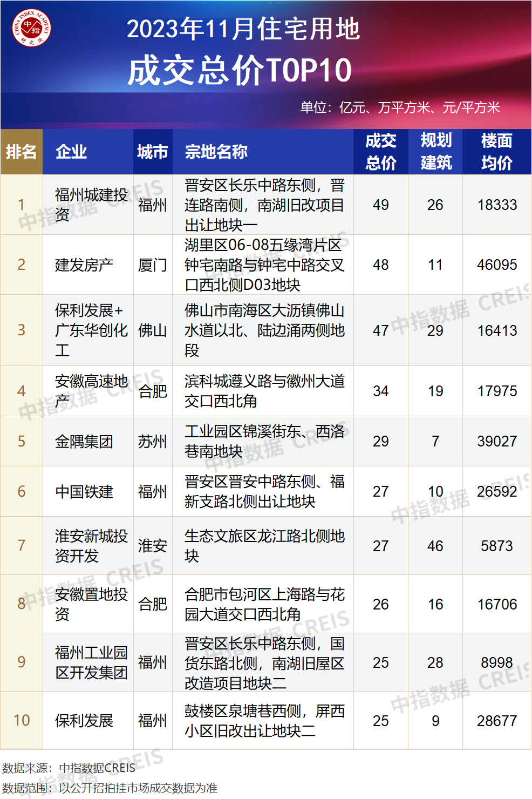Screen dimensions: 532x799
Task: Click "合肥" in the 安徽置地投资 row
Action: [x=153, y=604]
